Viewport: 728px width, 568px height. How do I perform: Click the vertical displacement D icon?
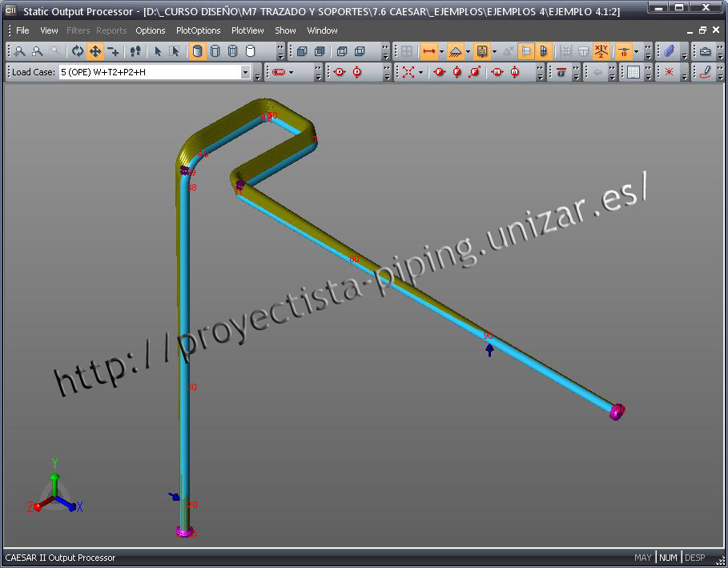tap(357, 72)
